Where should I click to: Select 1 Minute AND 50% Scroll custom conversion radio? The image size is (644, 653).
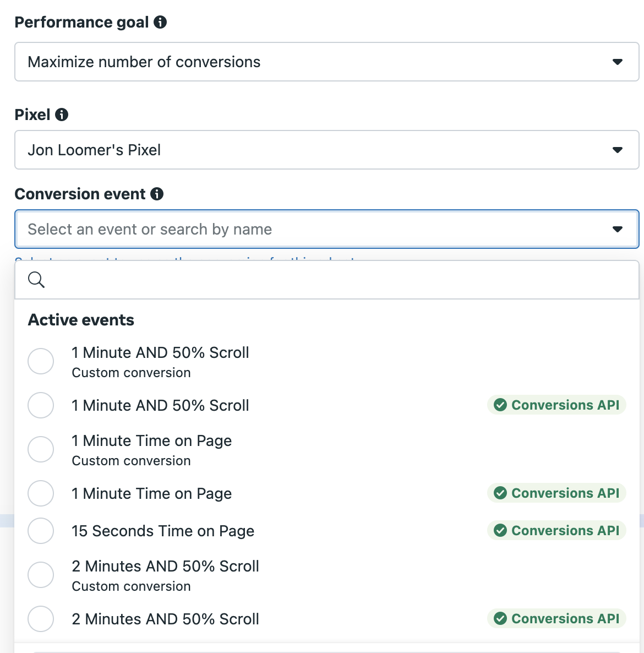[x=41, y=361]
